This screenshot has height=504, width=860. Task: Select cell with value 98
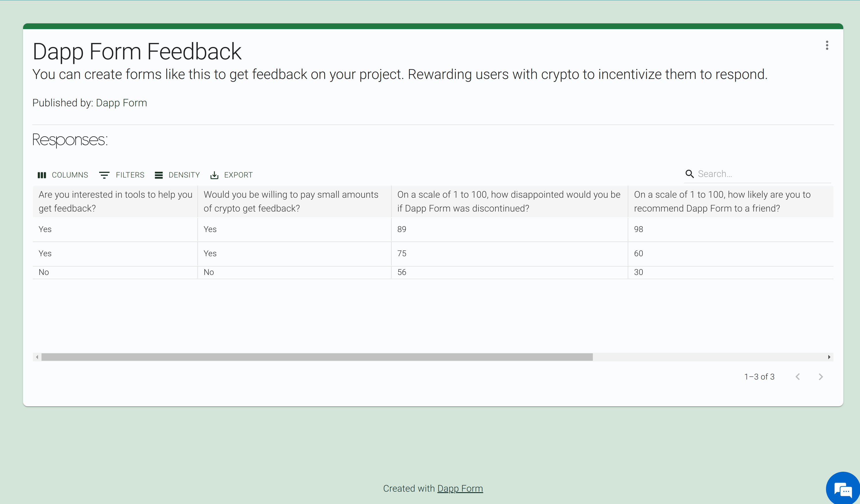[x=731, y=229]
